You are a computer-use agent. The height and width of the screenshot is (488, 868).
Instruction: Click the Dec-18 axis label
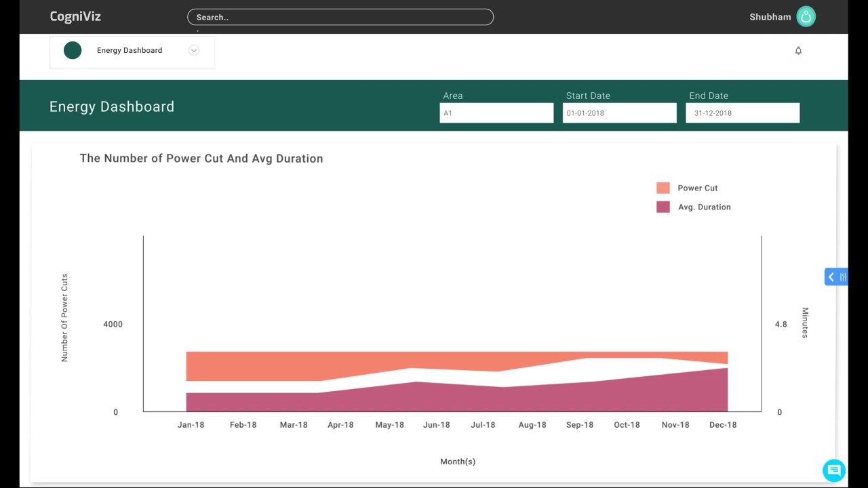723,425
